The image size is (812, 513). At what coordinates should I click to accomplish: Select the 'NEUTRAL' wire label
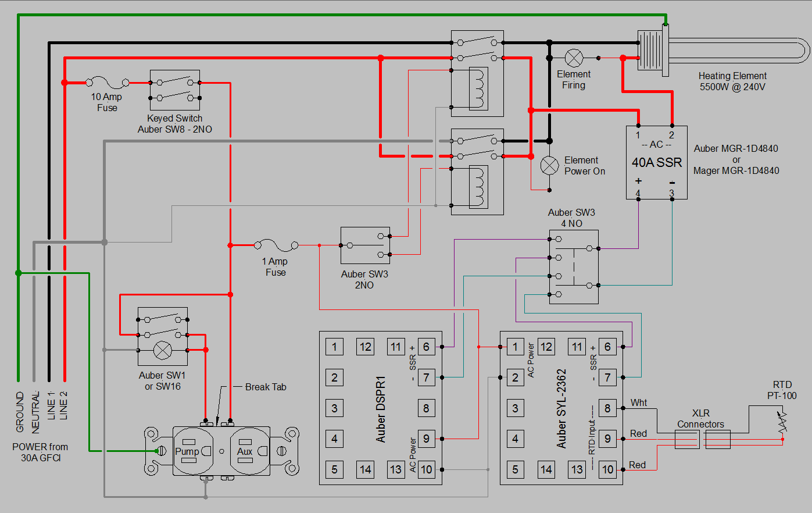pyautogui.click(x=35, y=412)
